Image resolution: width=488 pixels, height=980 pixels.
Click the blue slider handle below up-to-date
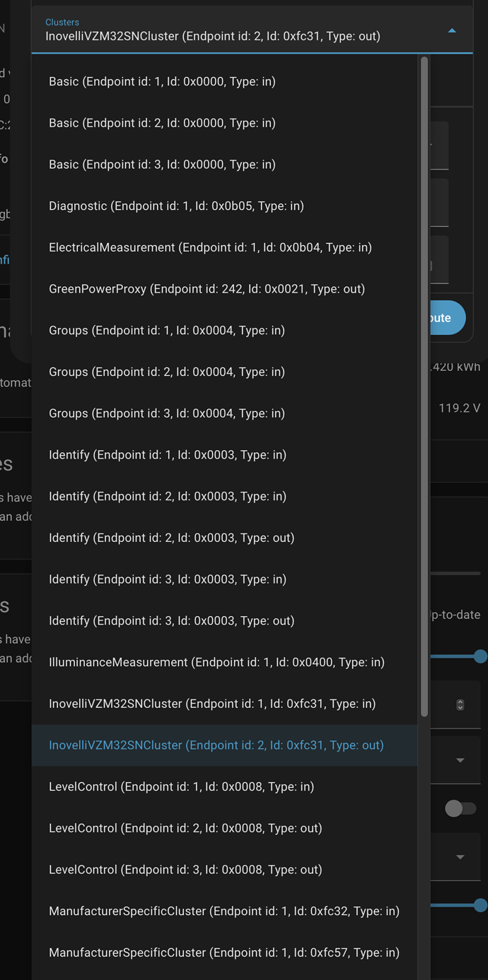coord(480,656)
